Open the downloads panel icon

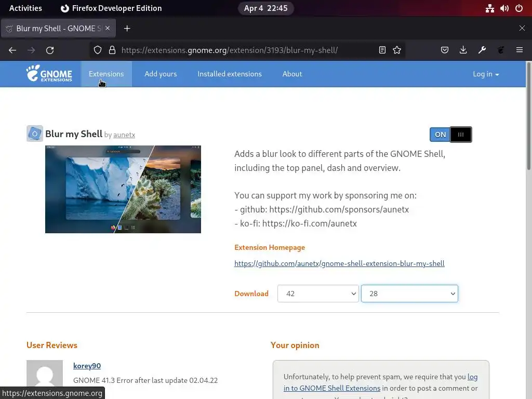tap(463, 50)
